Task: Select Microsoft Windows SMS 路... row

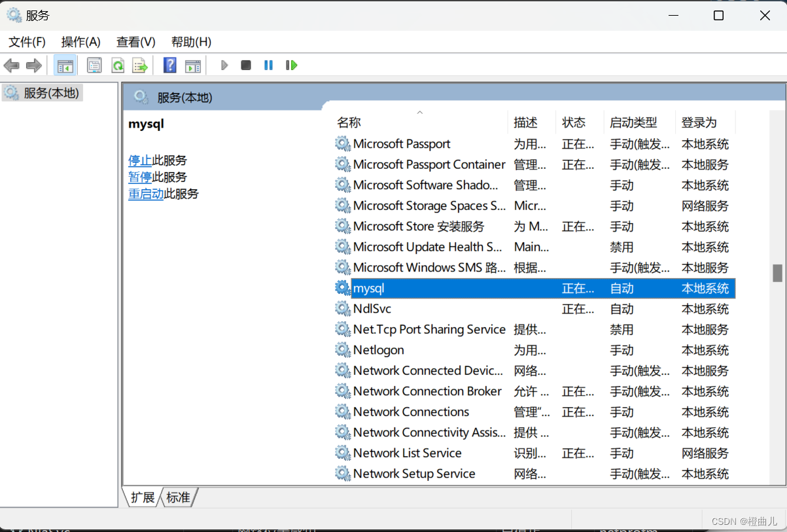Action: (534, 268)
